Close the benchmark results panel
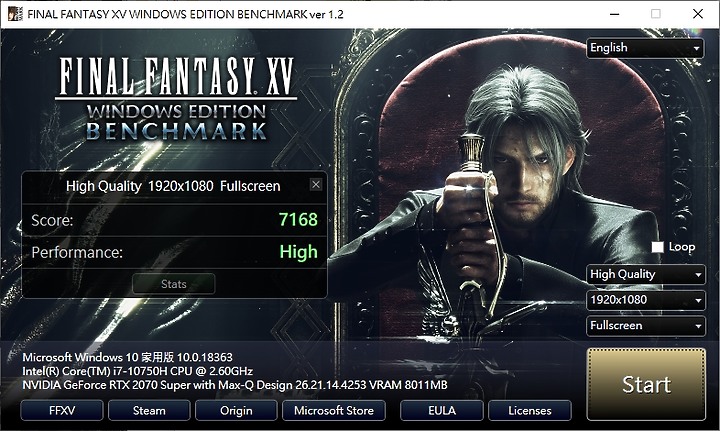This screenshot has height=431, width=720. 316,185
